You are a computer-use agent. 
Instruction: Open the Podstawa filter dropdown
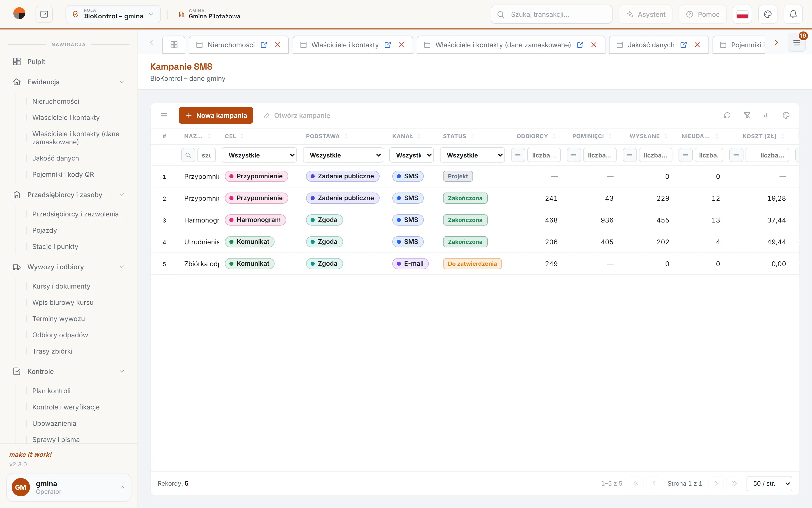click(343, 155)
